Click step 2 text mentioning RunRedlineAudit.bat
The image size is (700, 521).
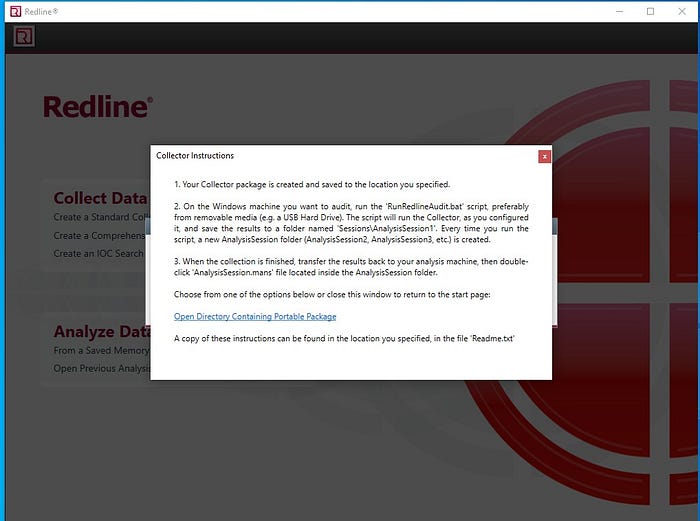coord(351,223)
